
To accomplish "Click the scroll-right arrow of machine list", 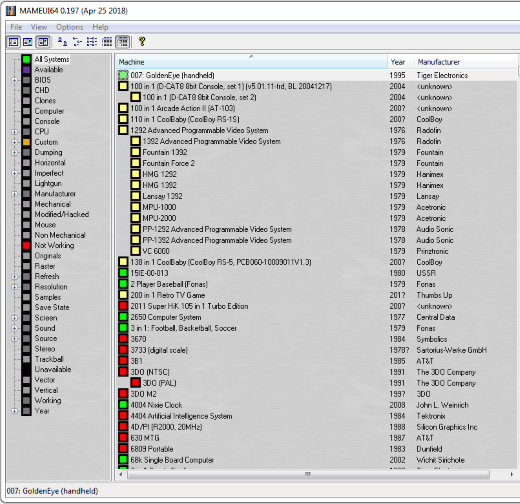I will pyautogui.click(x=512, y=474).
